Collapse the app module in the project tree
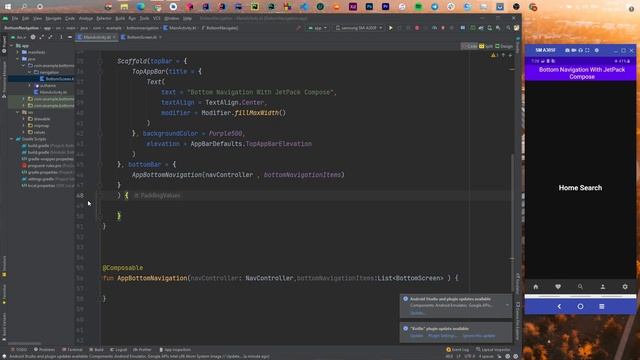 coord(12,46)
